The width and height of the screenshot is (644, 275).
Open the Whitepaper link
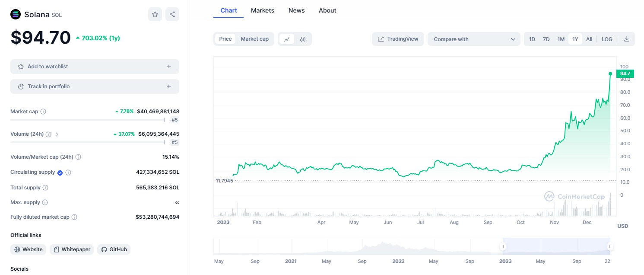coord(72,249)
